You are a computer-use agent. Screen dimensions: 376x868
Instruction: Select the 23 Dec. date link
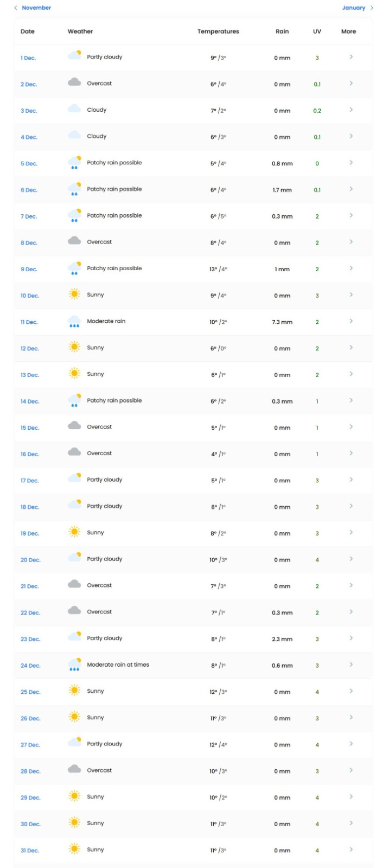pos(30,639)
